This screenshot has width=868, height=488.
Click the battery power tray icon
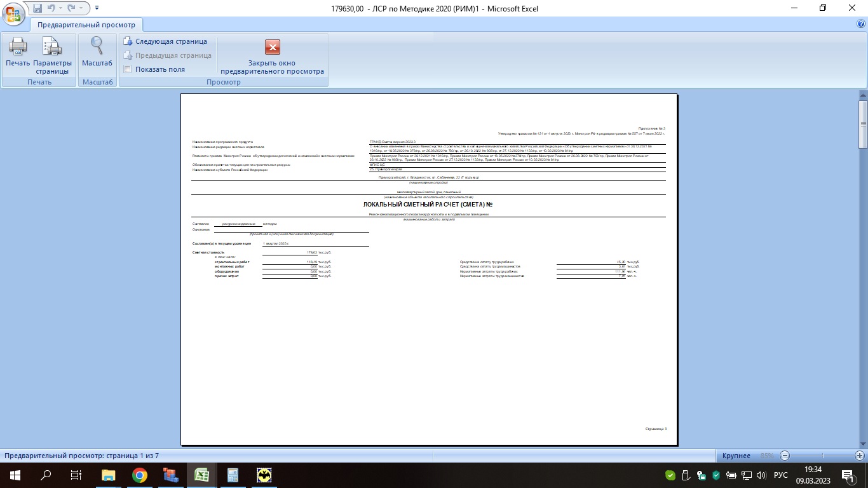[731, 475]
